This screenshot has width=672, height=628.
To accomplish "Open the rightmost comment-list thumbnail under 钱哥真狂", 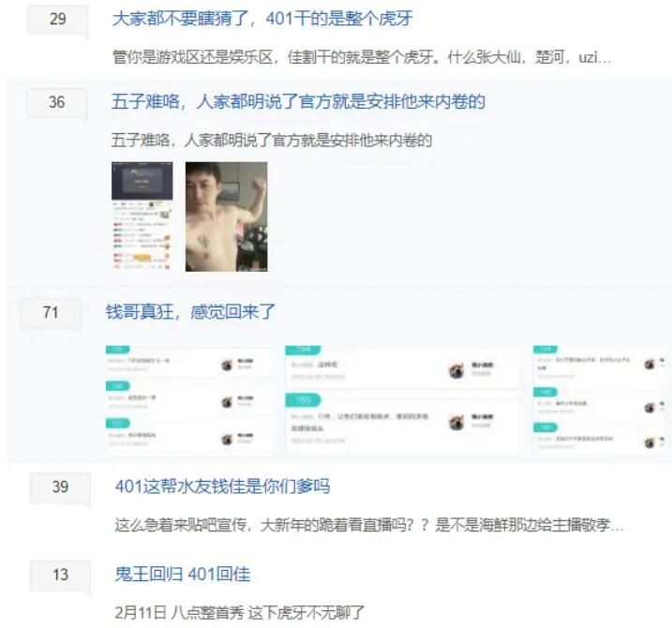I will coord(602,399).
